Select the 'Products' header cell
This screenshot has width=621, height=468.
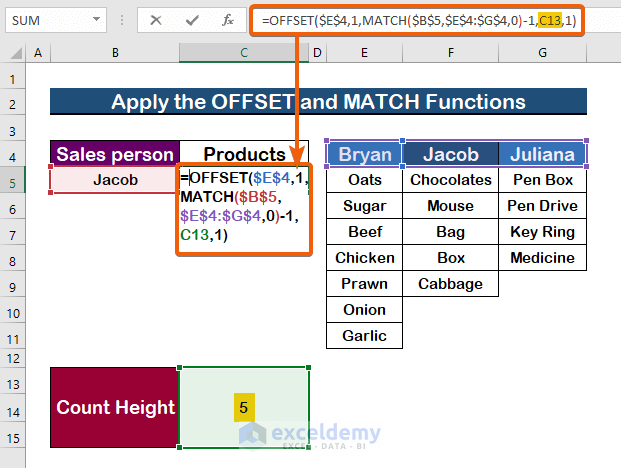point(244,154)
